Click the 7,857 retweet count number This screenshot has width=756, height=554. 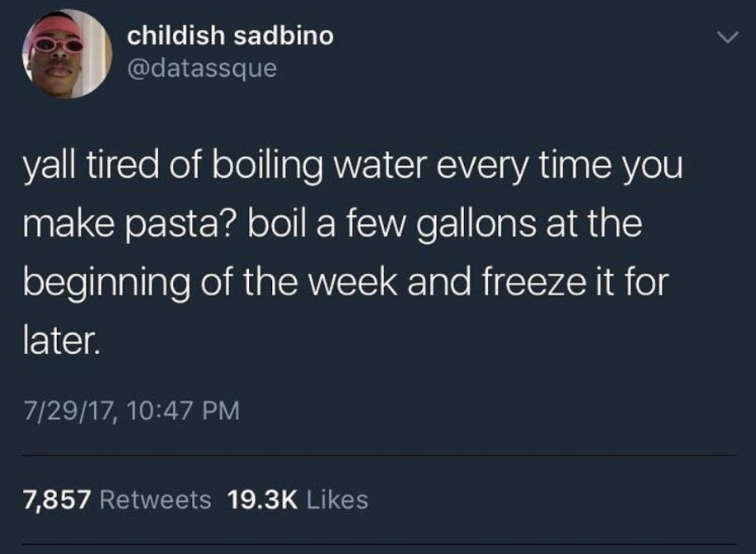[57, 500]
